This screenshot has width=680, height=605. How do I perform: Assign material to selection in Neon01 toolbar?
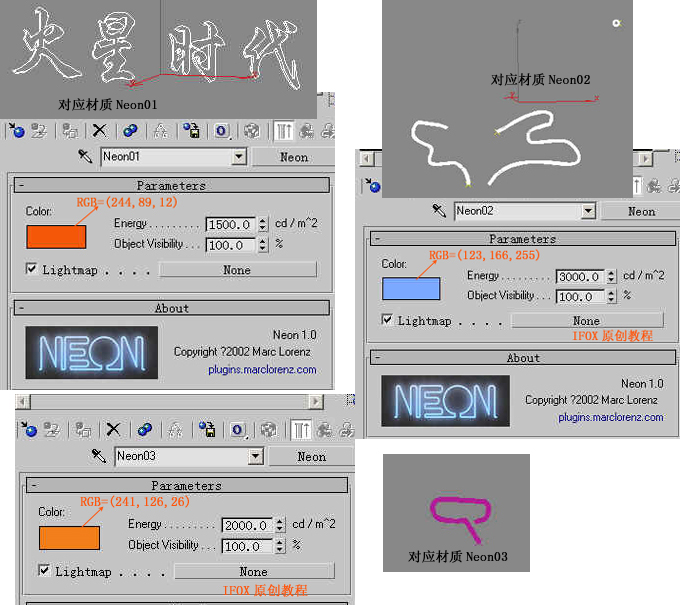tap(70, 131)
